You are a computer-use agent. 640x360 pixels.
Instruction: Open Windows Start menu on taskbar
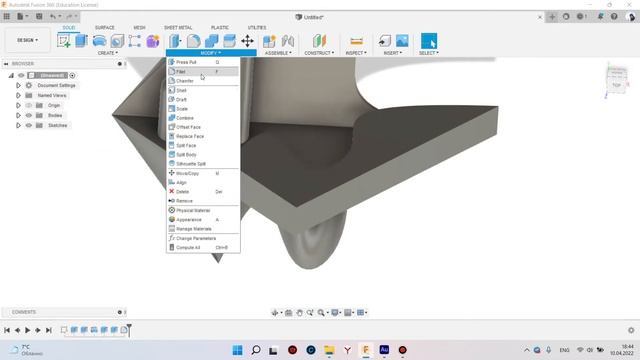click(238, 350)
